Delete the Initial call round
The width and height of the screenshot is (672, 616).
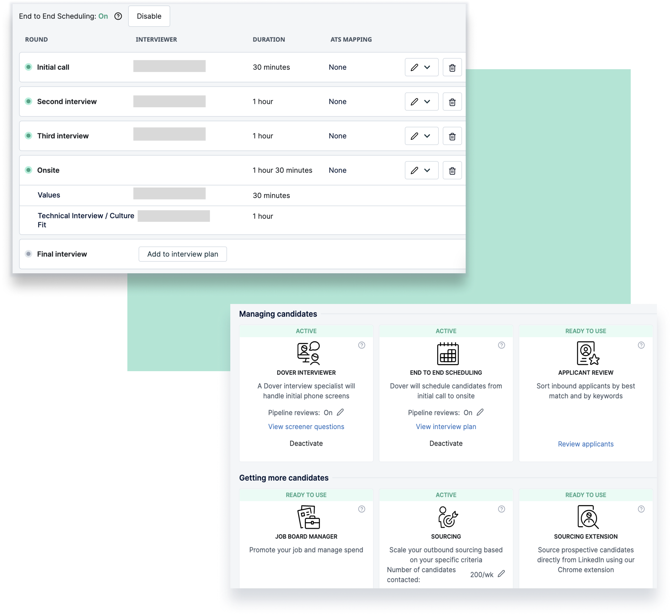(452, 67)
